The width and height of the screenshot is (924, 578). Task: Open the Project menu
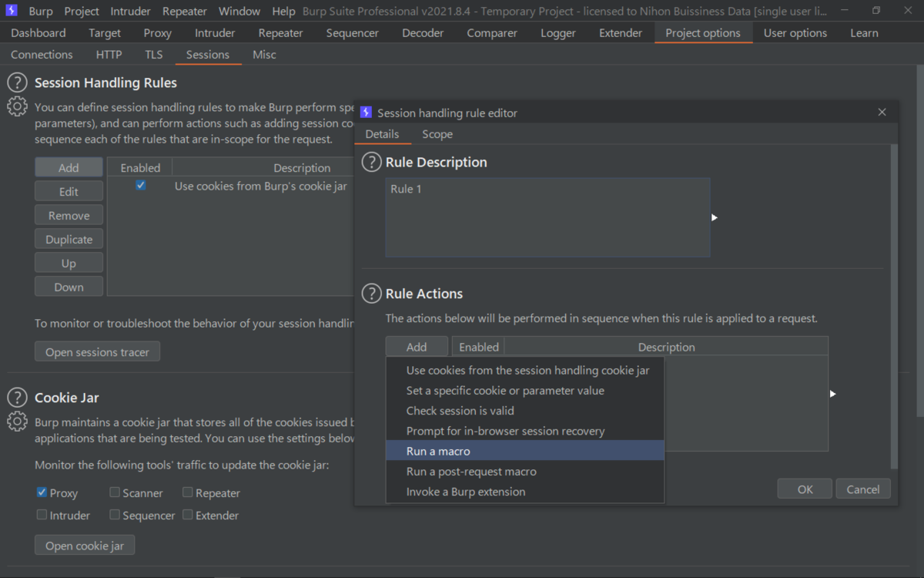click(82, 12)
